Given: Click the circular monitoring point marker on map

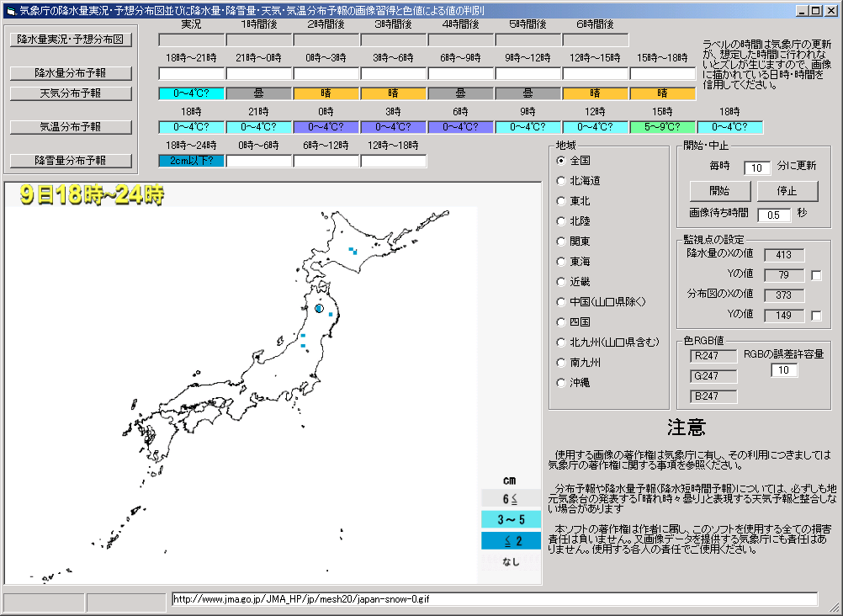Looking at the screenshot, I should coord(319,308).
